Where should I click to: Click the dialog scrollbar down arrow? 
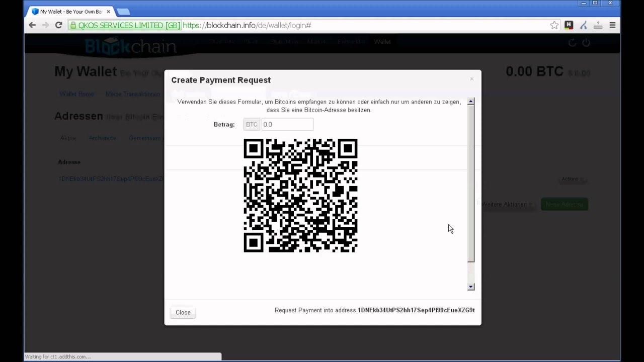click(471, 287)
